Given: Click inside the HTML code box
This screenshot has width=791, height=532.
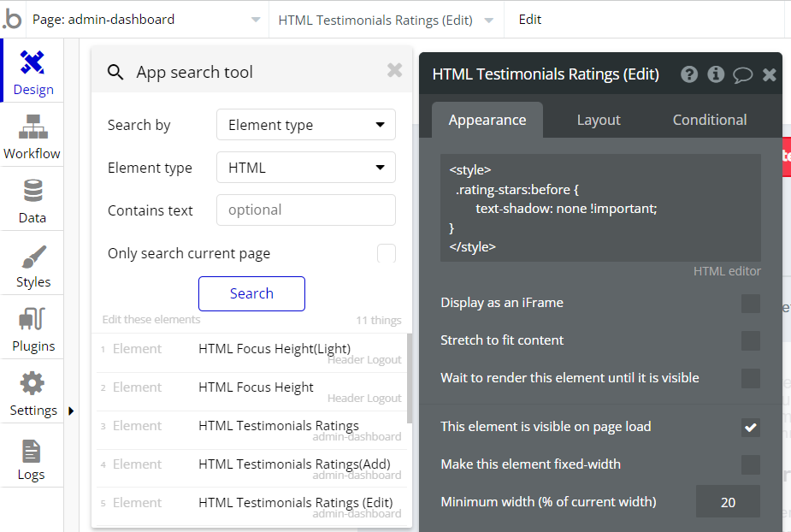Looking at the screenshot, I should pyautogui.click(x=600, y=208).
